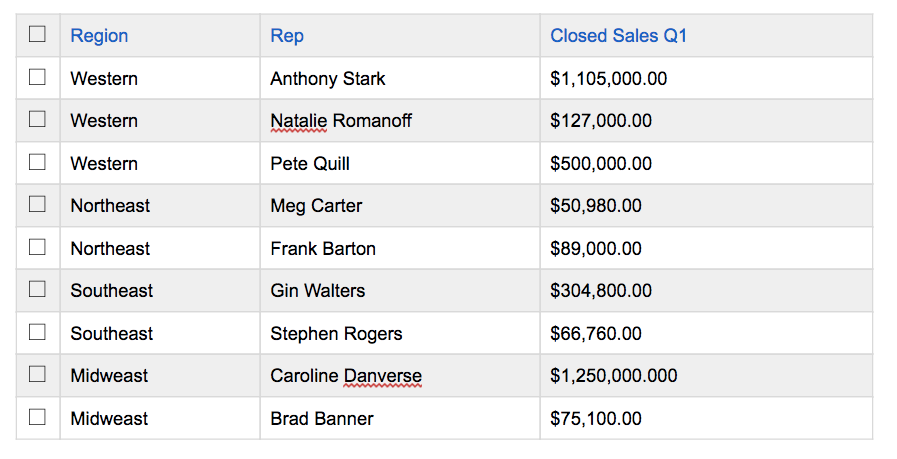Click the misspelled name Natalie Romanoff

[340, 121]
